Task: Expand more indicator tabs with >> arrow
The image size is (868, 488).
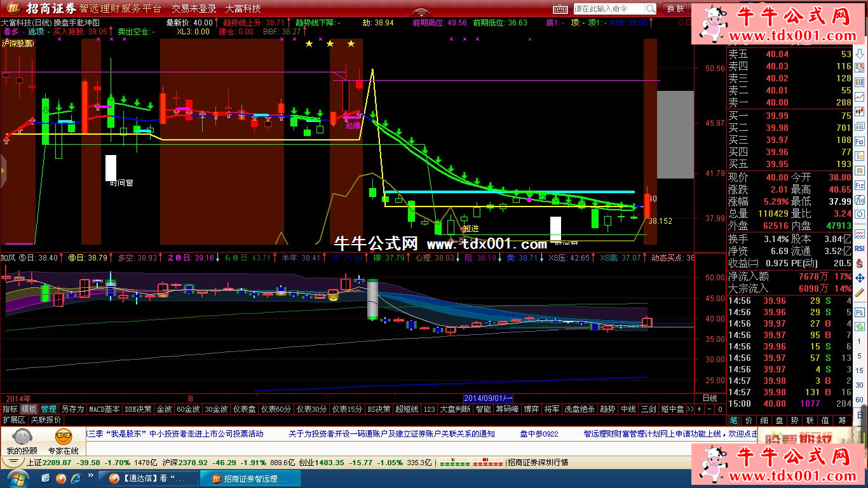Action: [x=691, y=409]
